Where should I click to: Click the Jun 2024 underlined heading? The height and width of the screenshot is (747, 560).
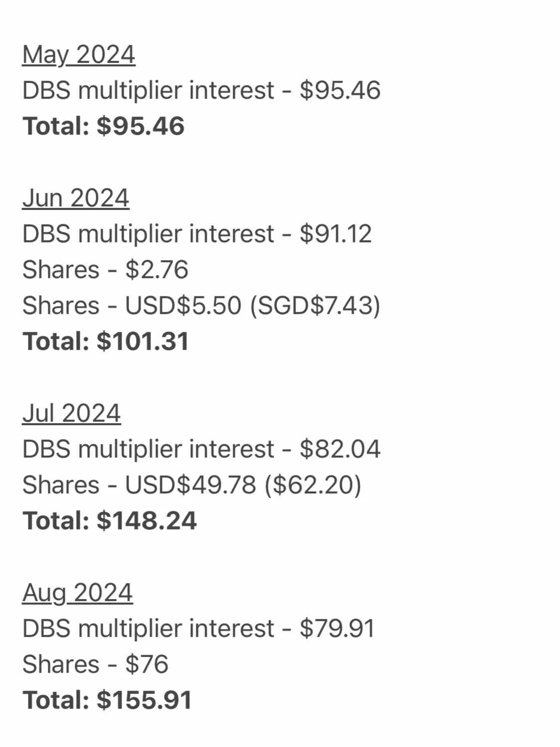(76, 198)
